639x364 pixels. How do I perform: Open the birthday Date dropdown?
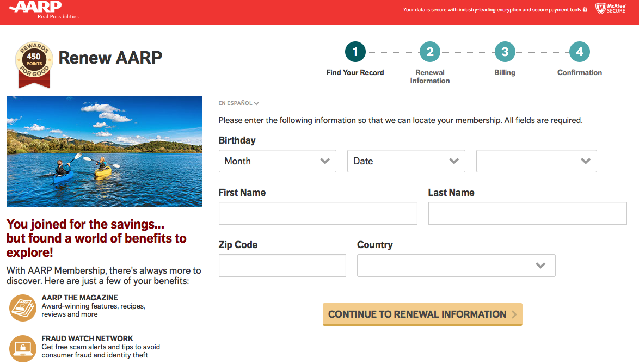coord(406,161)
